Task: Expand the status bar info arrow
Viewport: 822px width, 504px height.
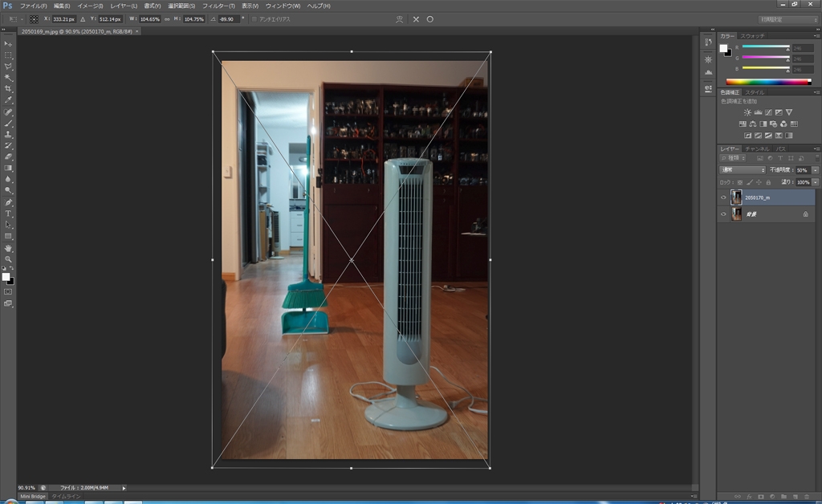Action: coord(124,488)
